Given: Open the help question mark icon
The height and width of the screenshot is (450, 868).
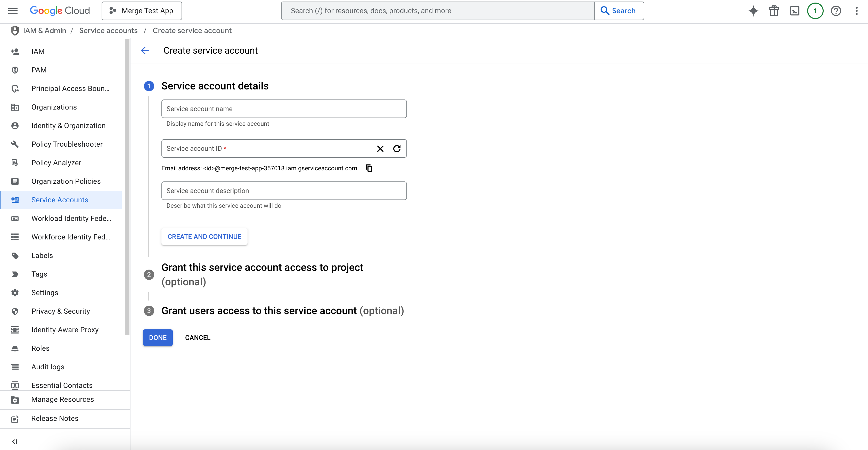Looking at the screenshot, I should (x=836, y=11).
